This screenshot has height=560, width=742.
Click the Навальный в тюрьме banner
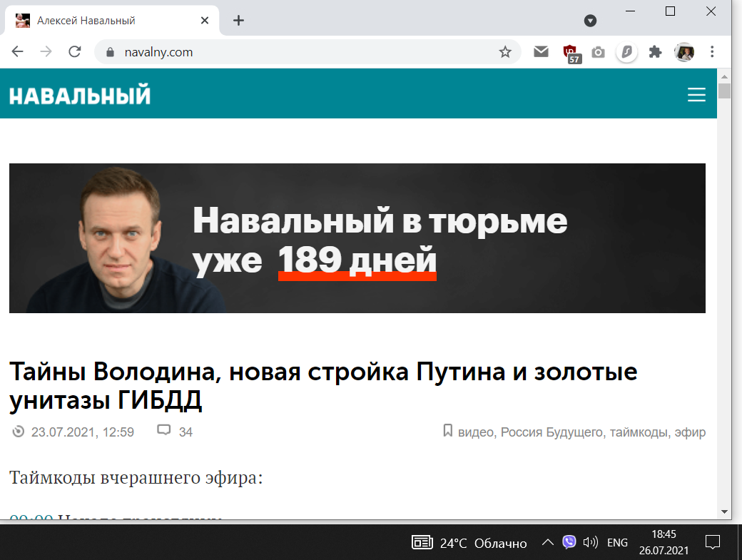pyautogui.click(x=357, y=238)
